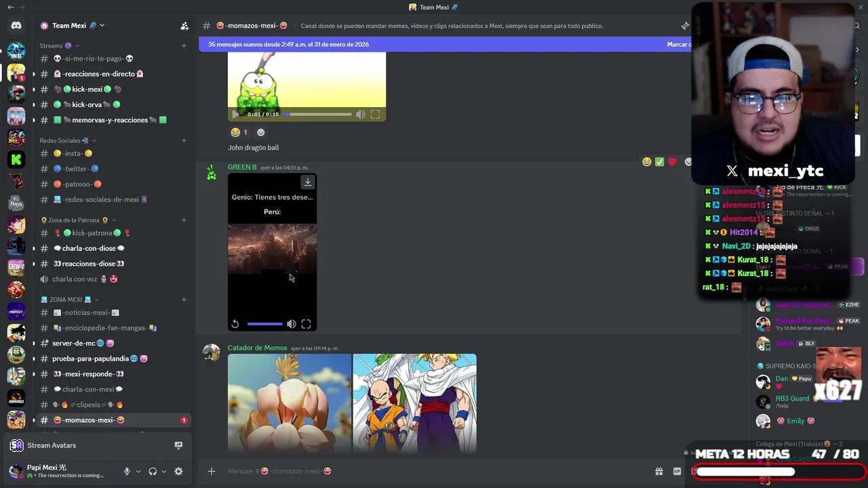Screen dimensions: 868x488
Task: Add a channel to the Streams category
Action: pos(184,46)
